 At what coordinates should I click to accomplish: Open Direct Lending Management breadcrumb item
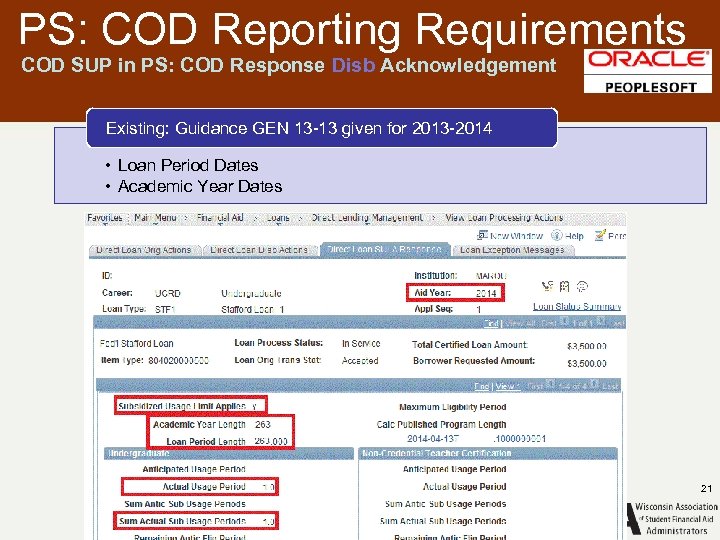[367, 218]
